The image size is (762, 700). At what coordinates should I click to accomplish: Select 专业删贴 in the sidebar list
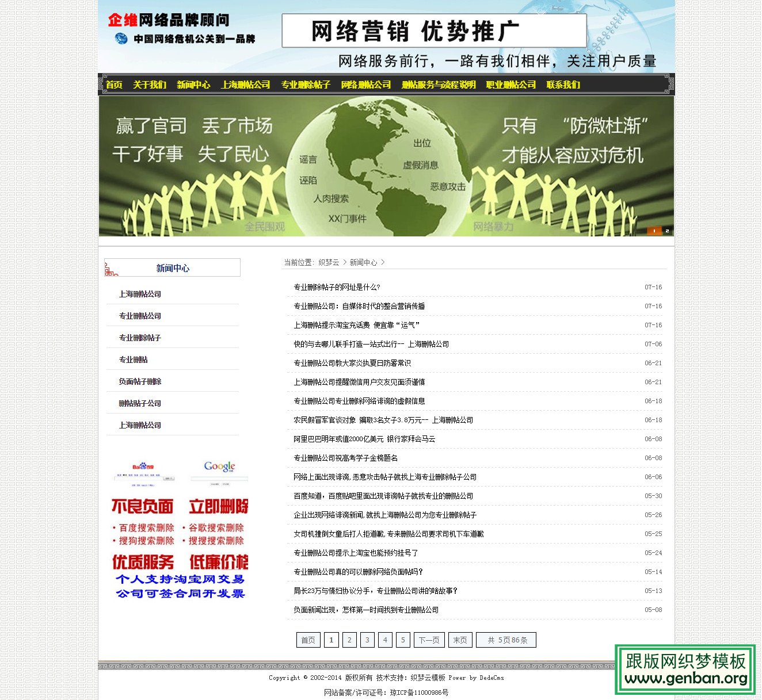[133, 359]
